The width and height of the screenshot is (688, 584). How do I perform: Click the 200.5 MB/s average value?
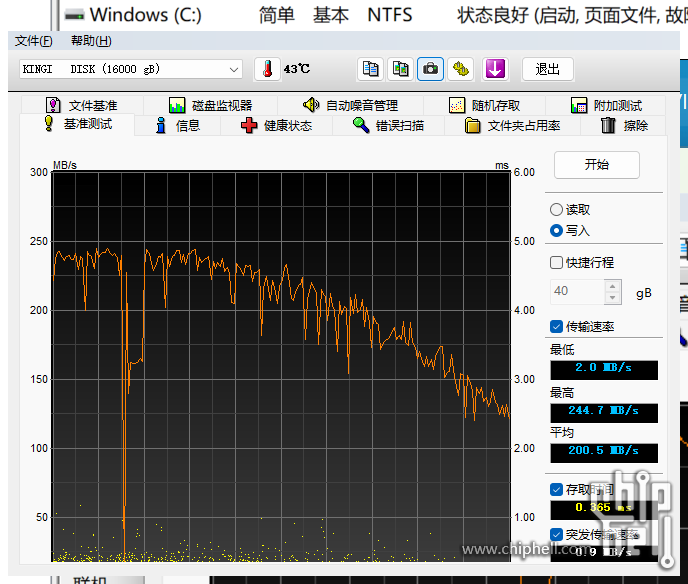[x=604, y=451]
